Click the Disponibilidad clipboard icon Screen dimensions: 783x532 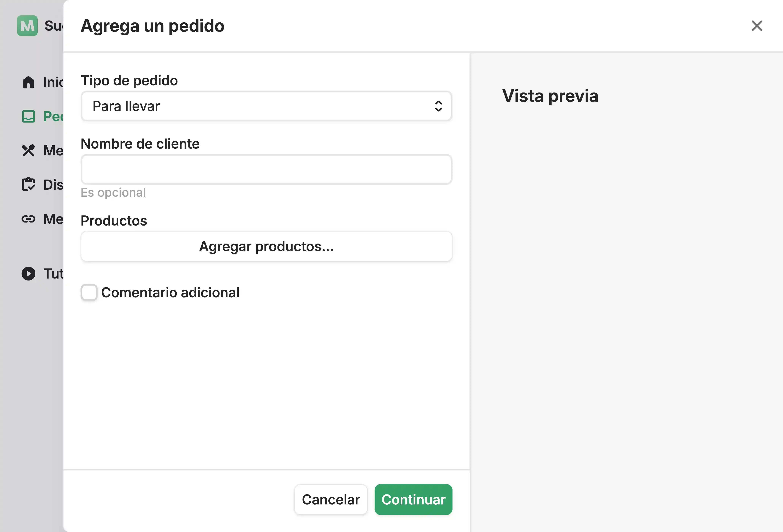(x=28, y=185)
